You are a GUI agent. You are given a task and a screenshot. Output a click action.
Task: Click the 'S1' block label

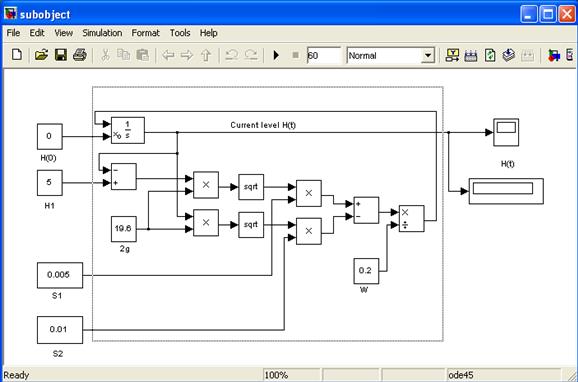click(57, 296)
